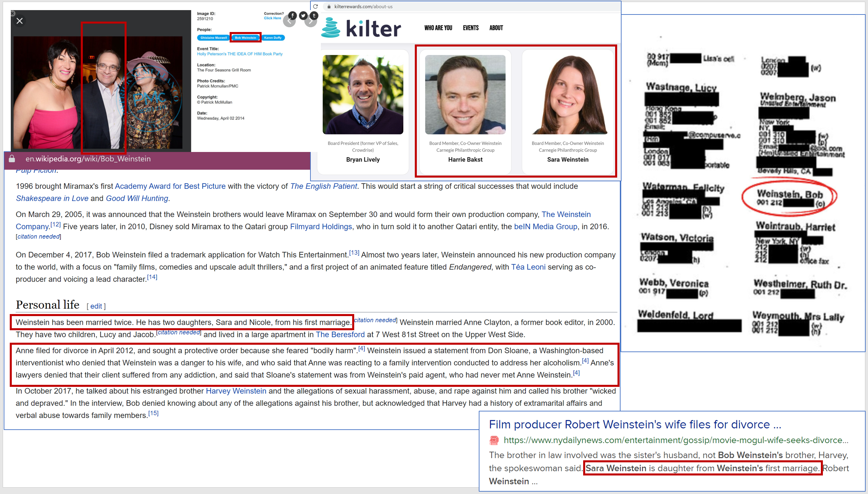Viewport: 868px width, 494px height.
Task: Click the Correction 'Click Here' link
Action: [x=272, y=18]
